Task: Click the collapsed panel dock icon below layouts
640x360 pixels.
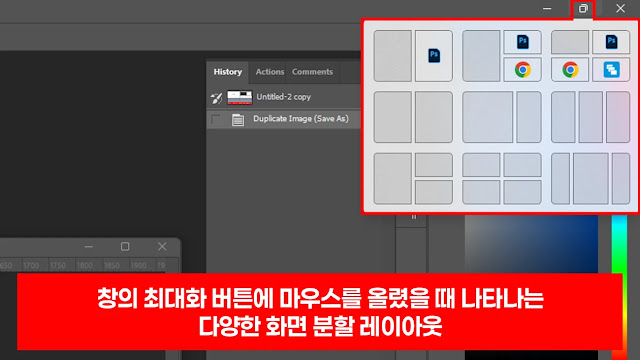Action: coord(413,217)
